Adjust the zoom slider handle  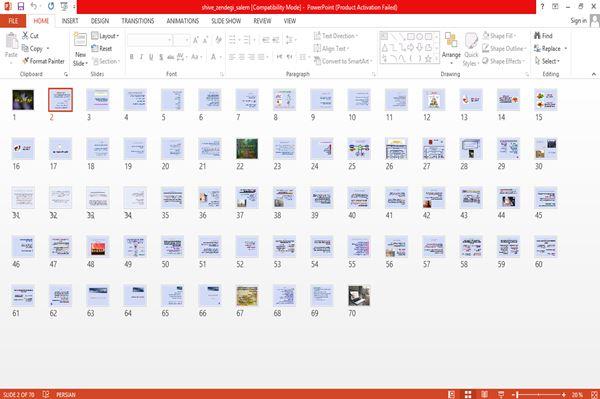tap(518, 394)
